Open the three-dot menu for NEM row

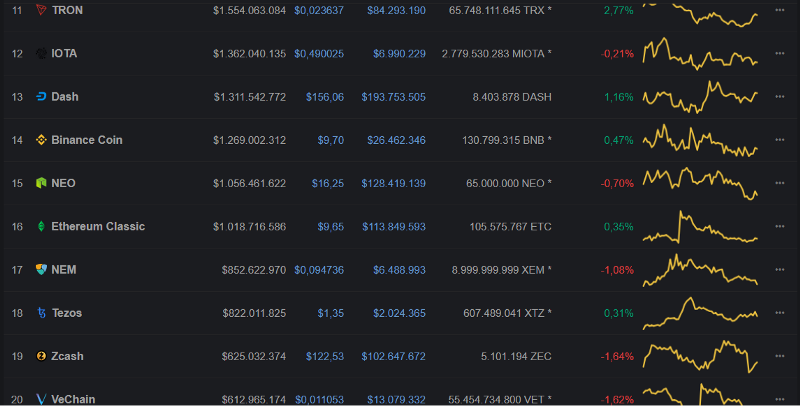[x=780, y=269]
